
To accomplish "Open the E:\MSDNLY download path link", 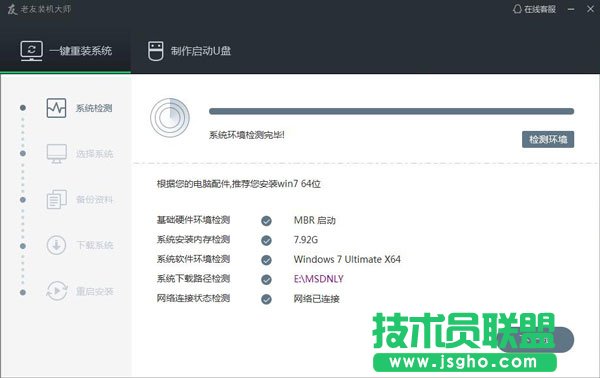I will click(x=318, y=279).
